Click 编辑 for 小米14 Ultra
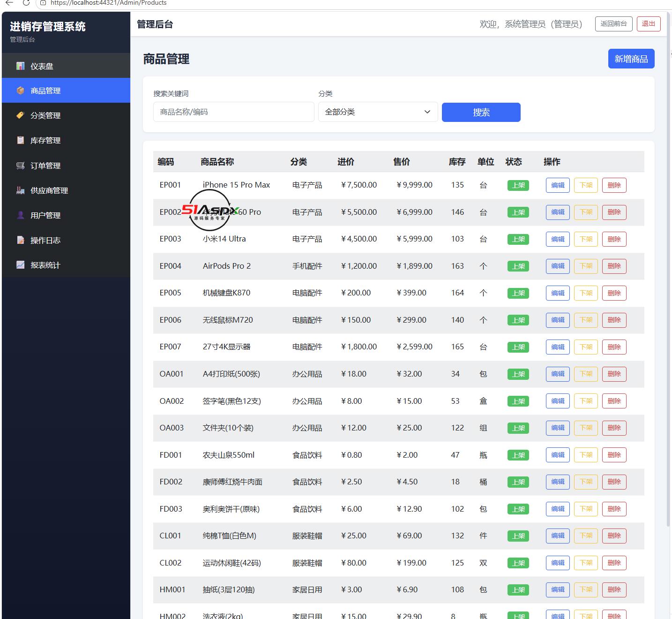This screenshot has width=672, height=619. coord(558,239)
